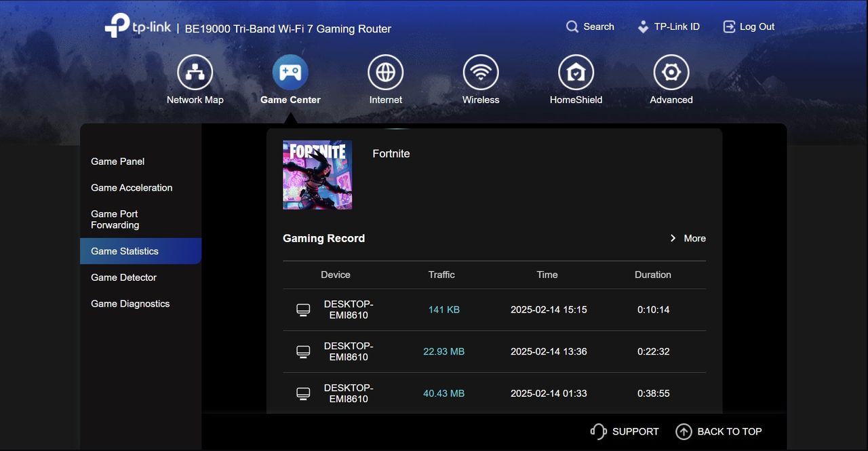Click the Wireless label
The width and height of the screenshot is (868, 451).
481,100
